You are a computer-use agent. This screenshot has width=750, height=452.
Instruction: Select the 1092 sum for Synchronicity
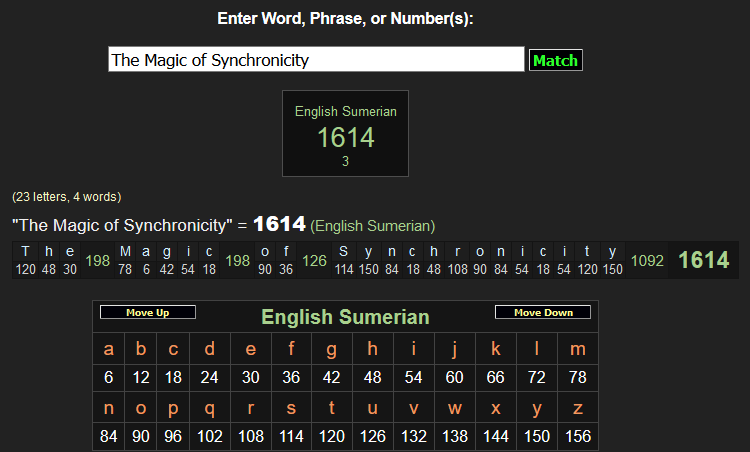(648, 261)
